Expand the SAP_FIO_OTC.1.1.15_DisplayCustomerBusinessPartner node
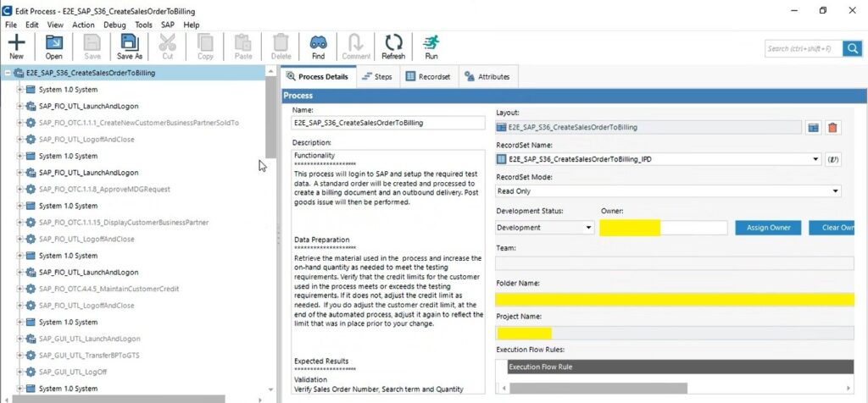Image resolution: width=868 pixels, height=403 pixels. 20,222
